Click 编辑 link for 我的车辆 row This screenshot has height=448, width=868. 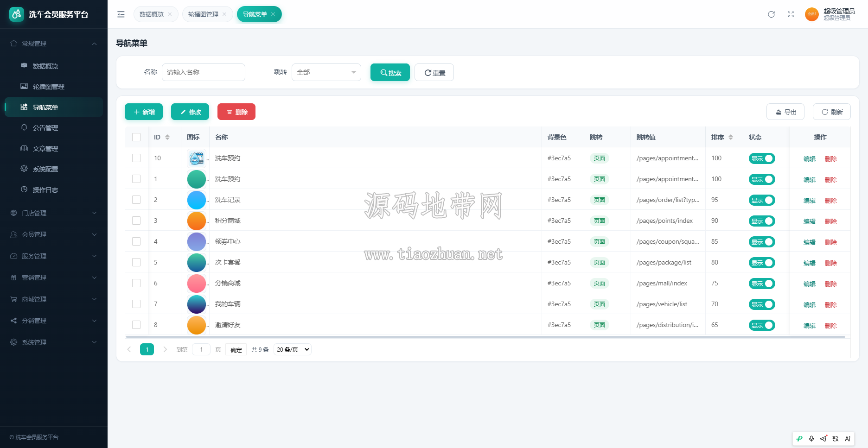(810, 305)
